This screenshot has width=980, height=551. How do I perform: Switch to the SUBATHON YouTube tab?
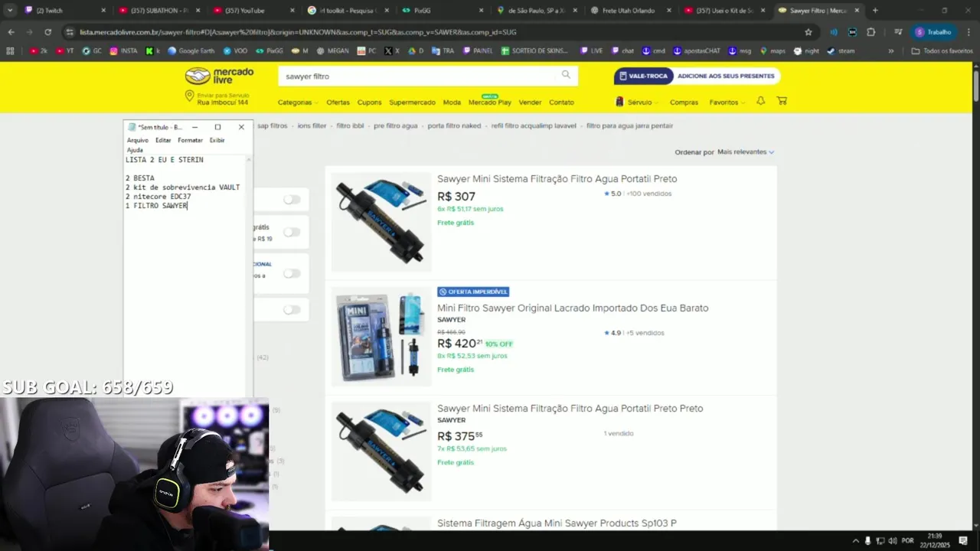click(159, 10)
